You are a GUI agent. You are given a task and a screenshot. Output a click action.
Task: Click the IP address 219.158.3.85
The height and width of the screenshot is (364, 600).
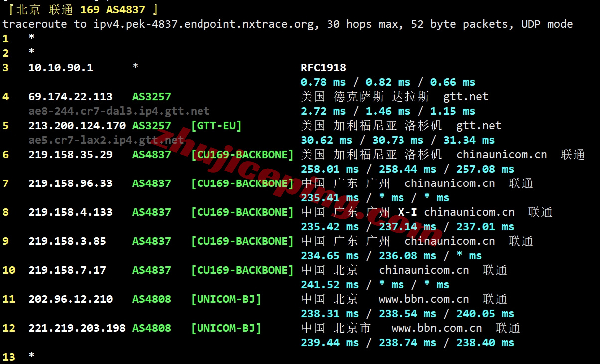tap(67, 241)
